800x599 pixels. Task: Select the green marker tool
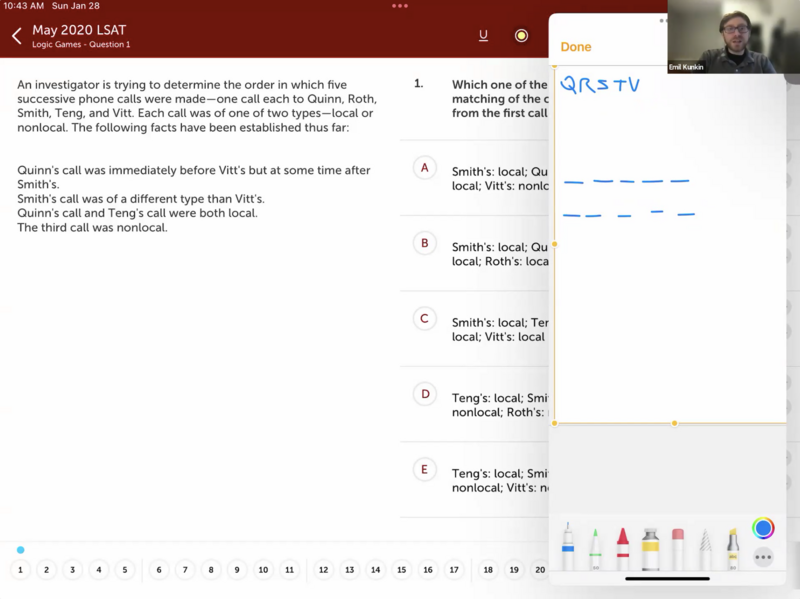595,548
